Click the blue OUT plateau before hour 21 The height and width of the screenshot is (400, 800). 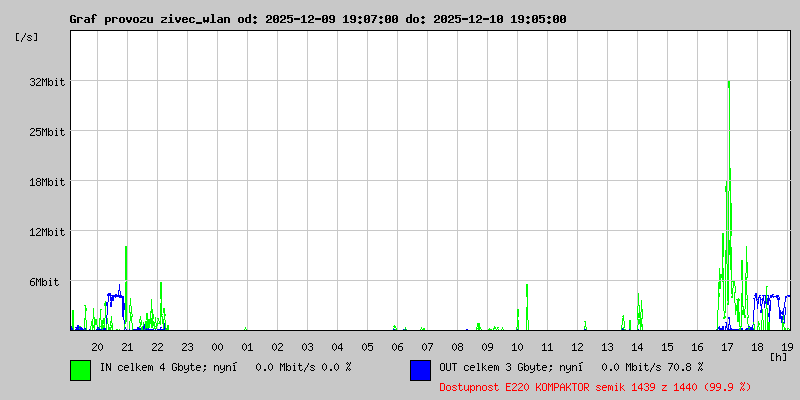coord(115,296)
